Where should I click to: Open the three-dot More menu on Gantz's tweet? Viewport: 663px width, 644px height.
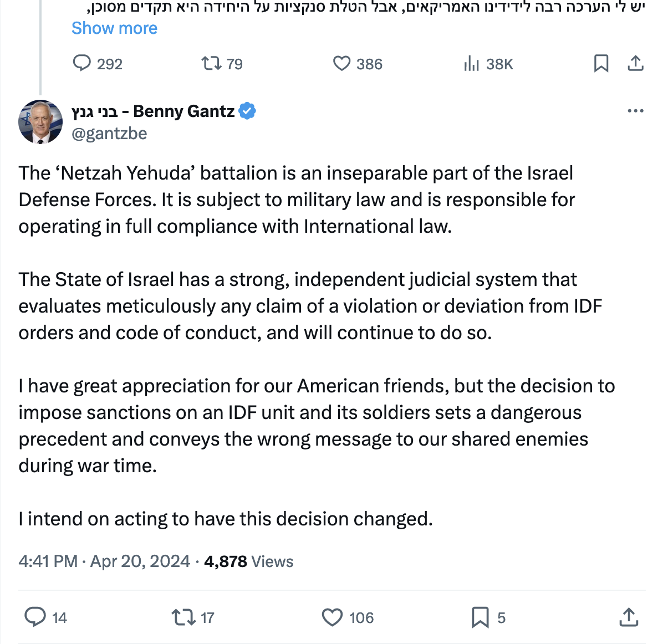pos(635,111)
